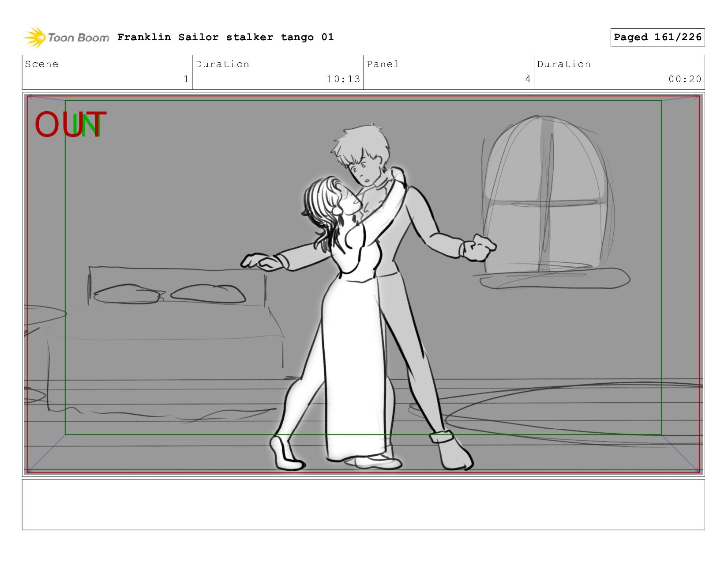The width and height of the screenshot is (728, 563).
Task: Click the 'Scene' header label
Action: pyautogui.click(x=41, y=64)
